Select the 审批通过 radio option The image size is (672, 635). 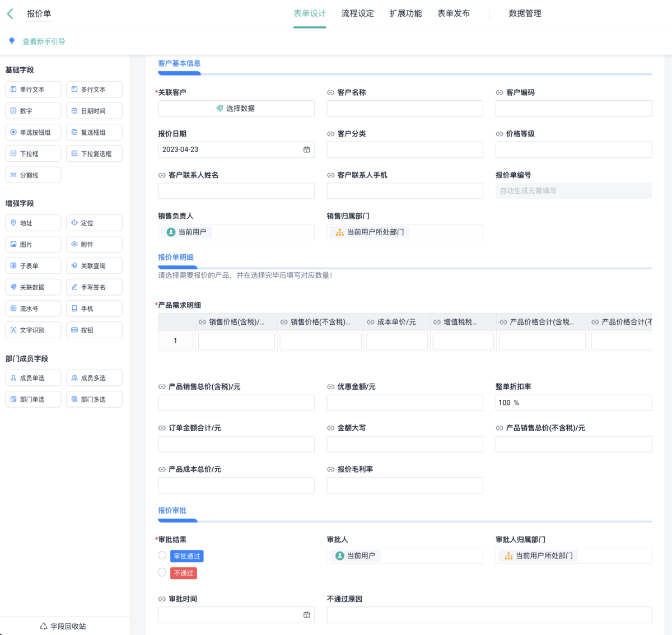coord(162,555)
